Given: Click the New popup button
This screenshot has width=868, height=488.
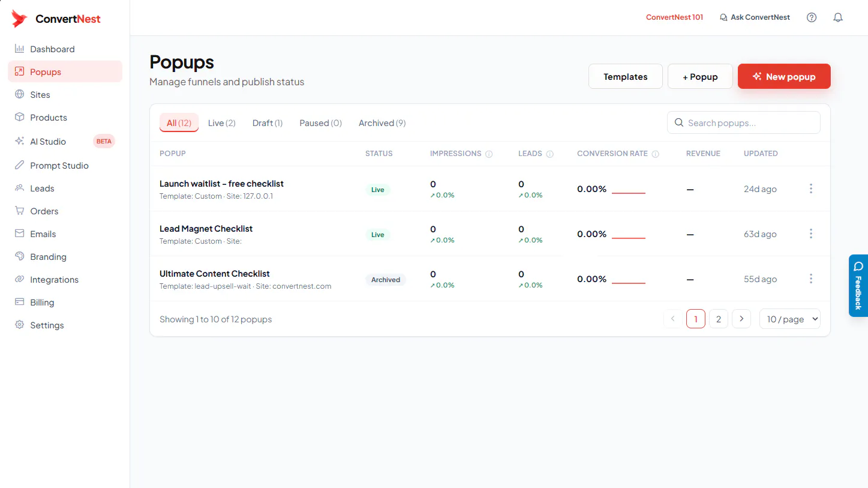Looking at the screenshot, I should (x=784, y=77).
